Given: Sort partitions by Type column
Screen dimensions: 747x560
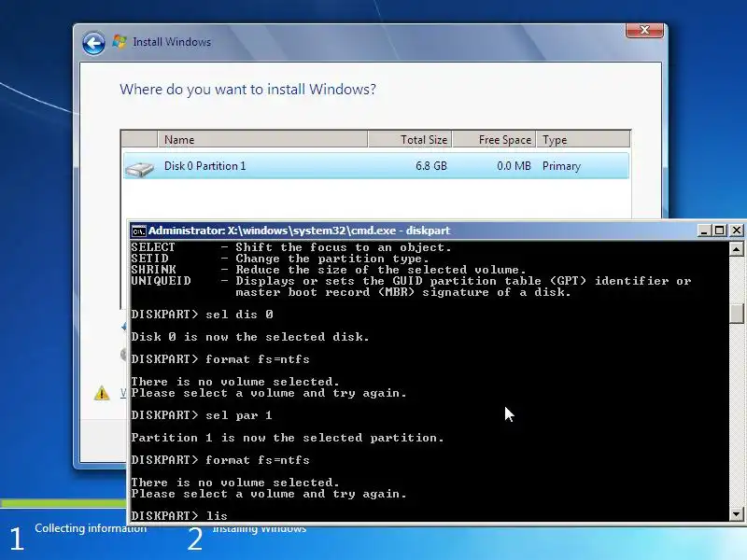Looking at the screenshot, I should click(x=583, y=139).
